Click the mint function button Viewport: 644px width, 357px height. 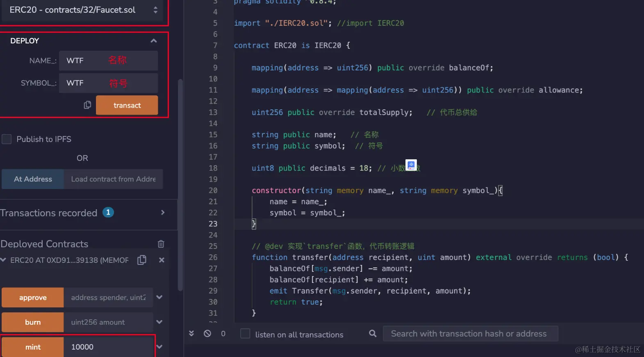tap(33, 347)
